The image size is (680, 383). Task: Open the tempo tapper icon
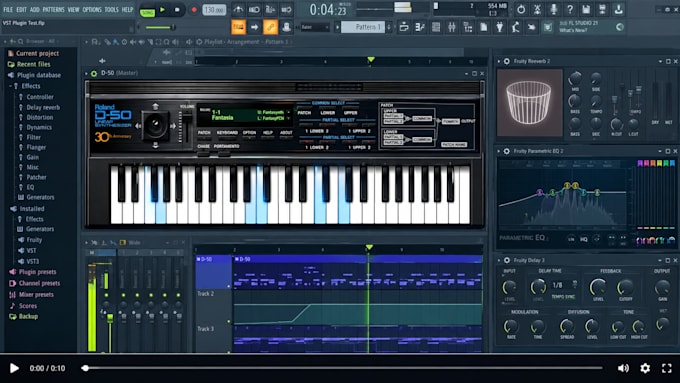pos(516,27)
